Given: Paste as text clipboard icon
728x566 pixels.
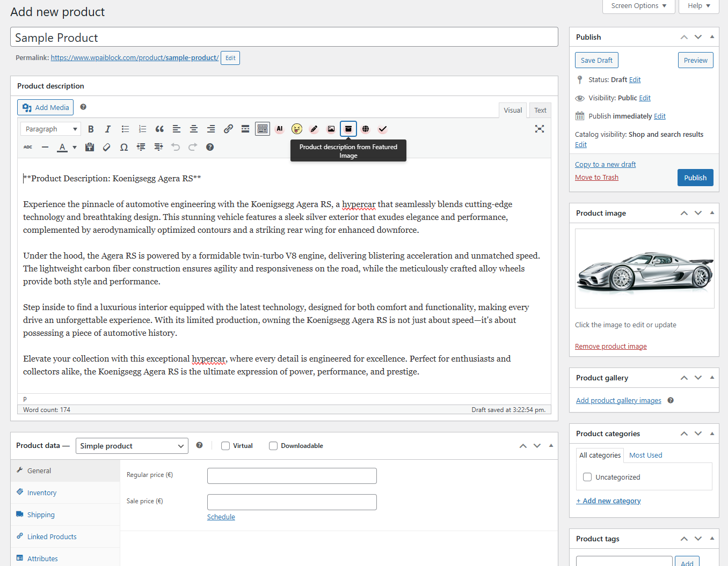Looking at the screenshot, I should (90, 147).
